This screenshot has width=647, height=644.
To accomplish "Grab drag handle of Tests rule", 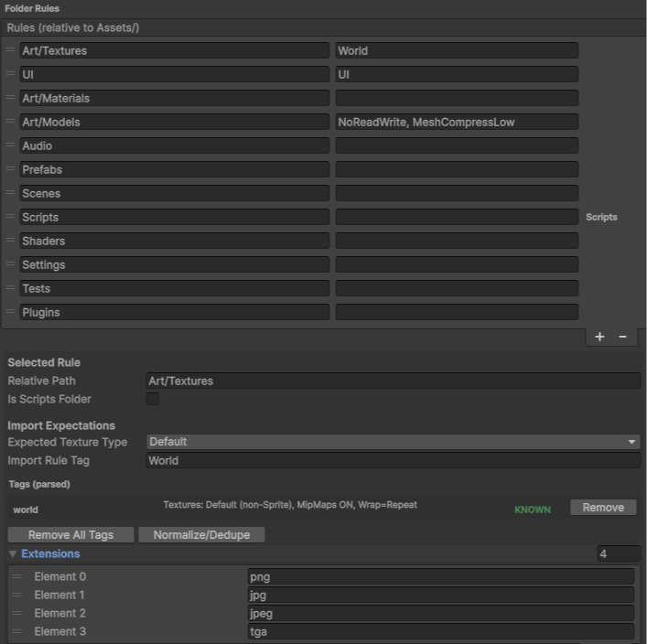I will click(10, 287).
